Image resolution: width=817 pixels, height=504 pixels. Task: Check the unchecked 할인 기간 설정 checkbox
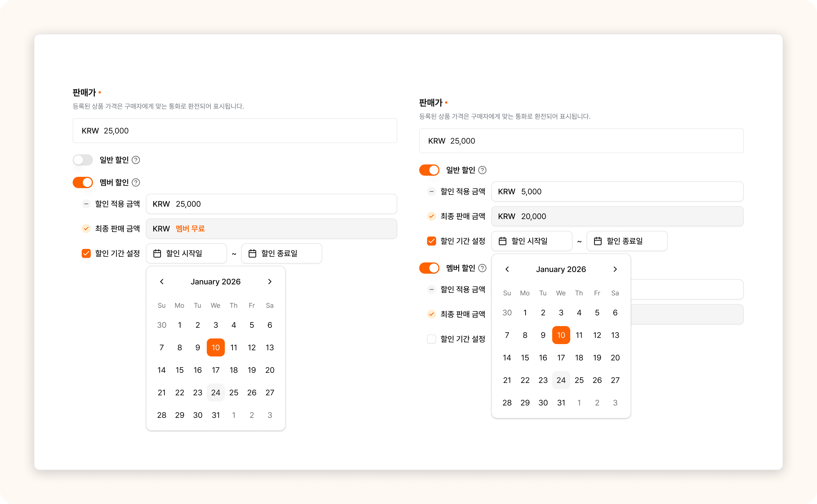click(x=432, y=339)
